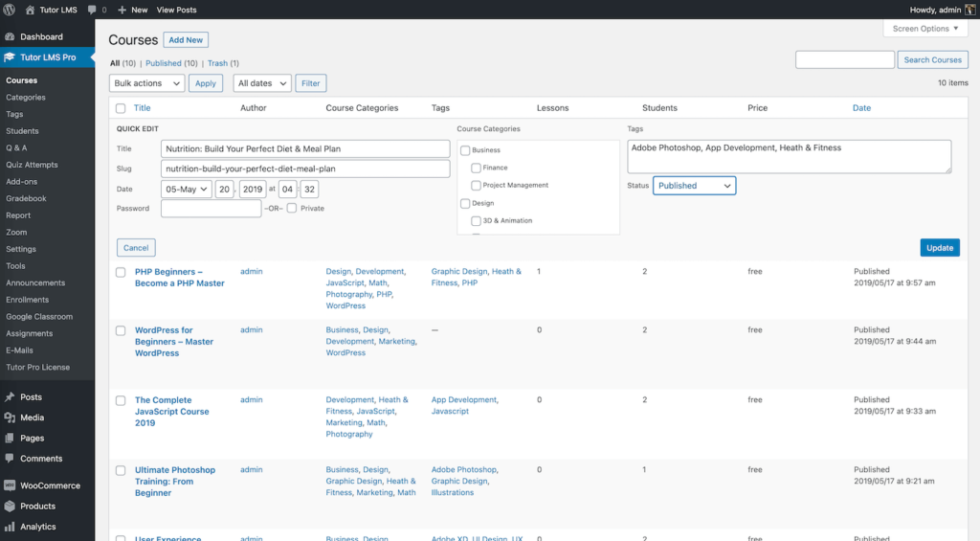Sort courses by Title column
This screenshot has width=980, height=541.
click(x=143, y=108)
